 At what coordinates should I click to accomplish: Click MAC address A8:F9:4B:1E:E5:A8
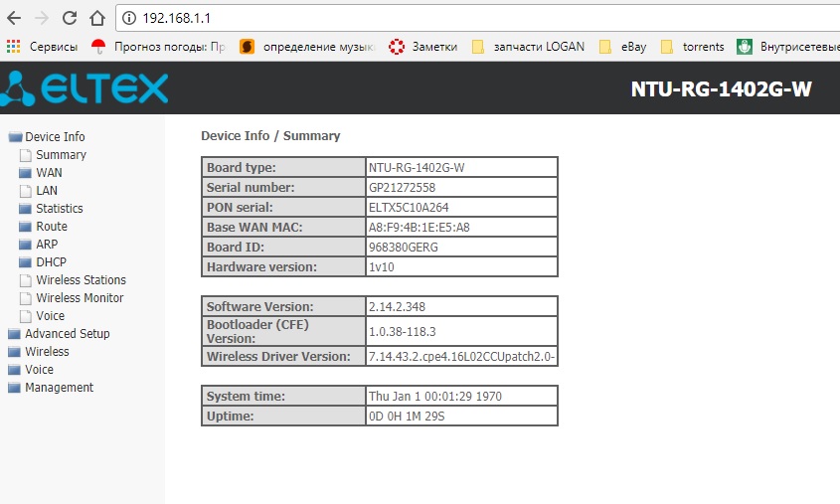[x=419, y=227]
